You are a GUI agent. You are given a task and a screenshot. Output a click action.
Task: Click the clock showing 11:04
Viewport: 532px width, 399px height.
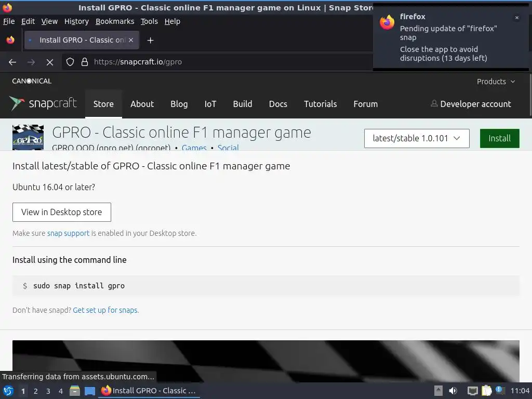pyautogui.click(x=520, y=391)
